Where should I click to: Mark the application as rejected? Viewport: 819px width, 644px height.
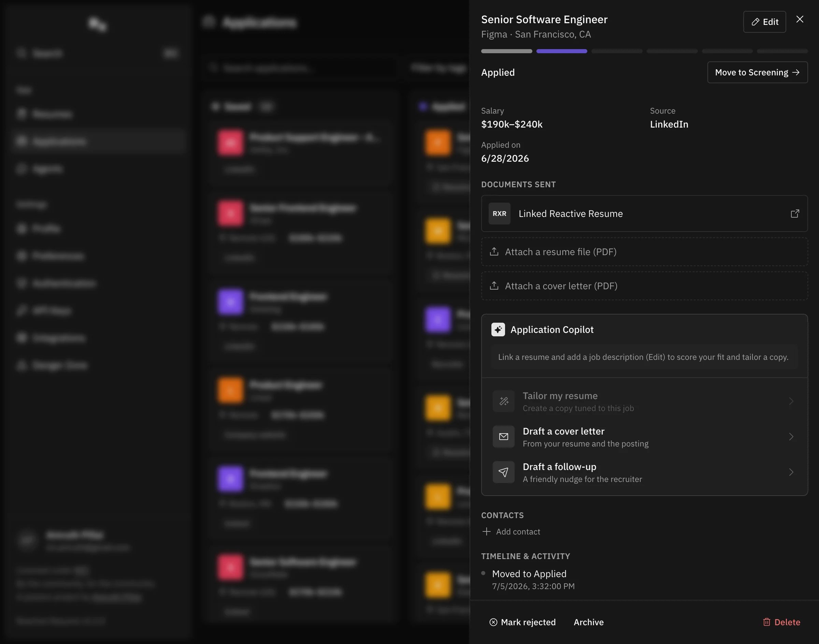click(522, 622)
